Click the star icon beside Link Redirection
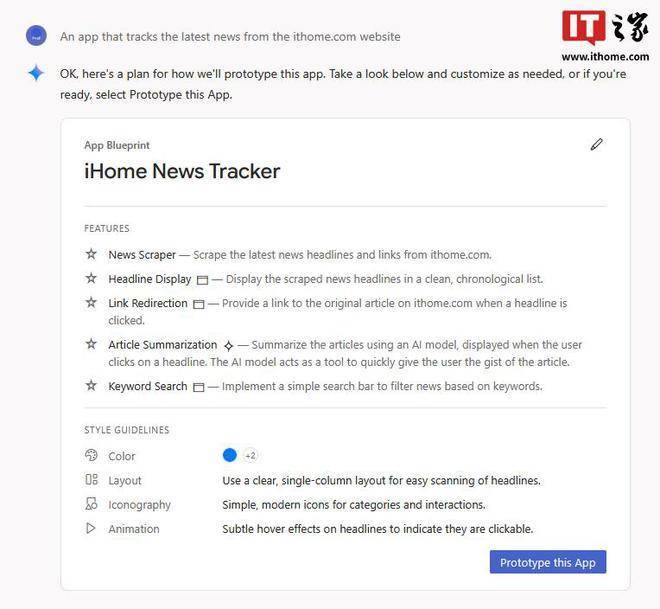Image resolution: width=660 pixels, height=609 pixels. tap(91, 302)
